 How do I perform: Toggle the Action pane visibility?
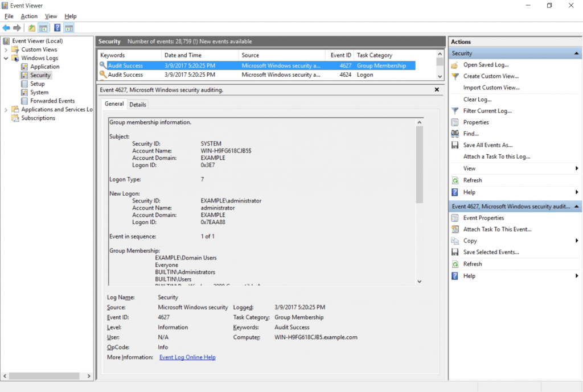click(69, 27)
